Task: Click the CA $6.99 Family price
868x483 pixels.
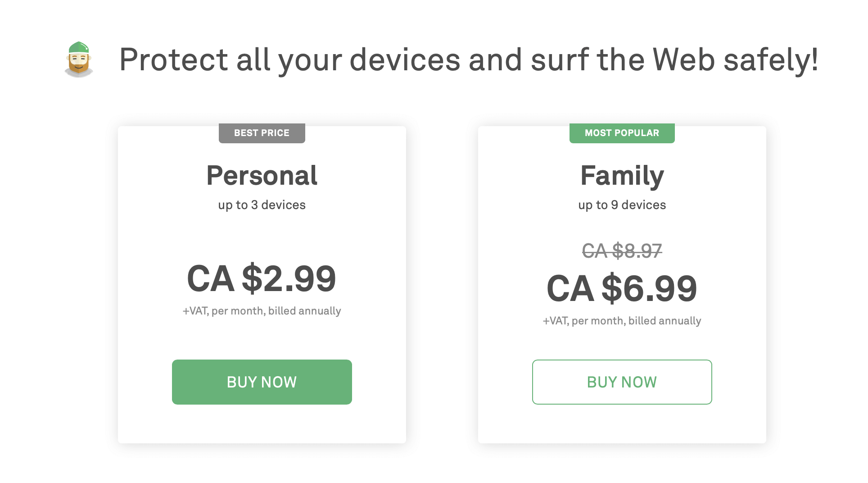Action: pos(622,289)
